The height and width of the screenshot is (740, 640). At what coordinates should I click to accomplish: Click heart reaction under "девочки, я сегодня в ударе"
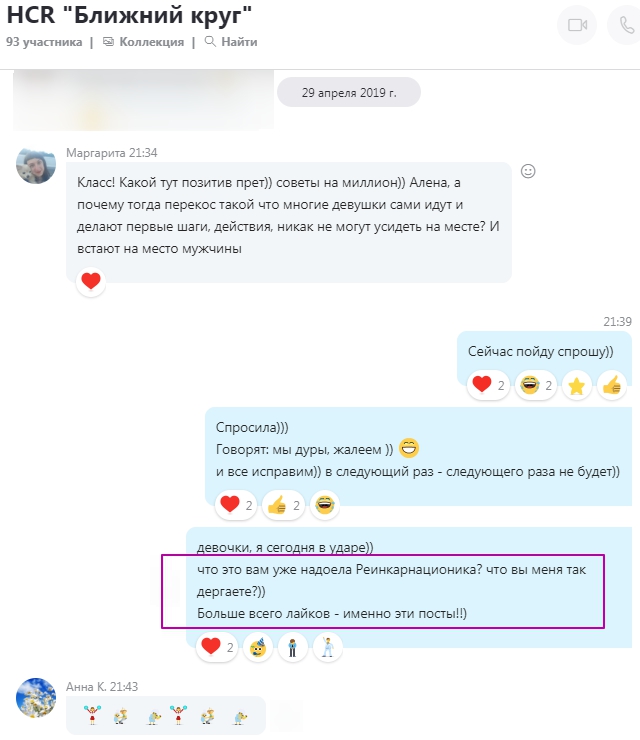pos(217,647)
